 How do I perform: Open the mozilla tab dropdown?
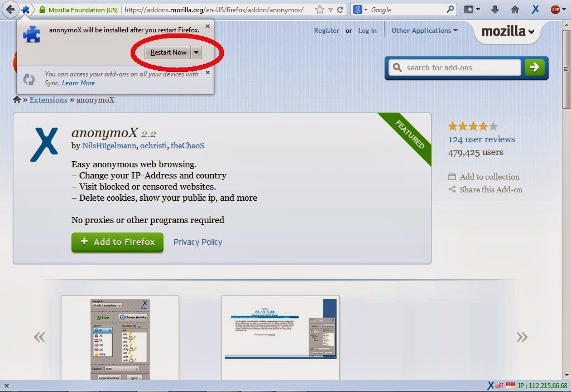pyautogui.click(x=508, y=32)
